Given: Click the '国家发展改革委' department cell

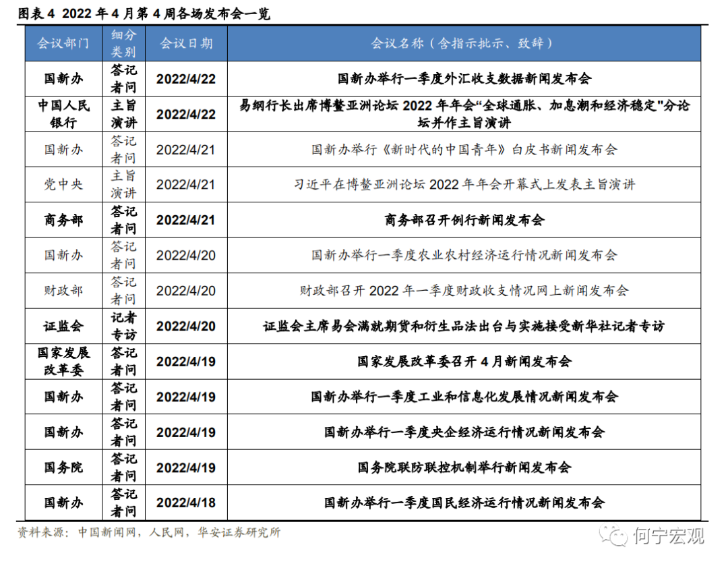Looking at the screenshot, I should coord(63,361).
